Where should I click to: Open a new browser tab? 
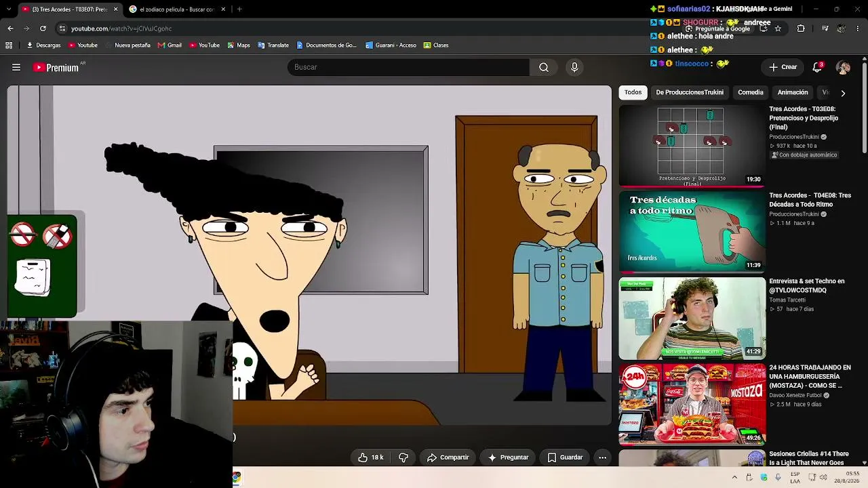coord(239,9)
